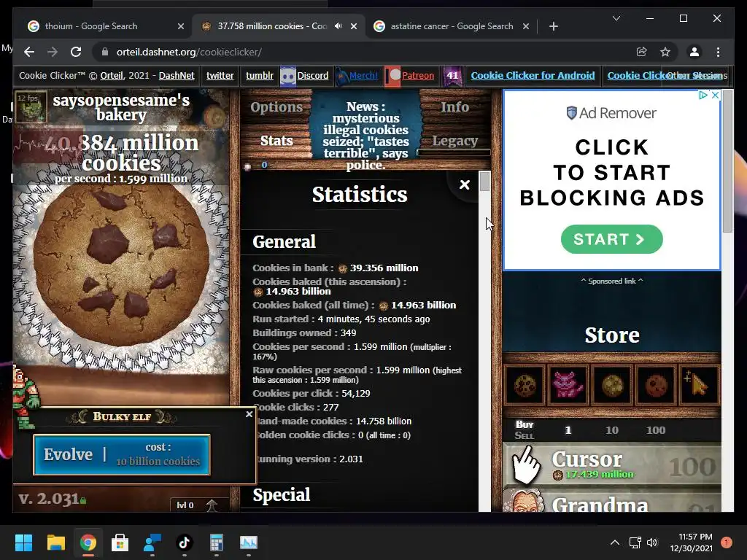Image resolution: width=747 pixels, height=560 pixels.
Task: Mute the Cookie Clicker tab audio
Action: [x=338, y=26]
